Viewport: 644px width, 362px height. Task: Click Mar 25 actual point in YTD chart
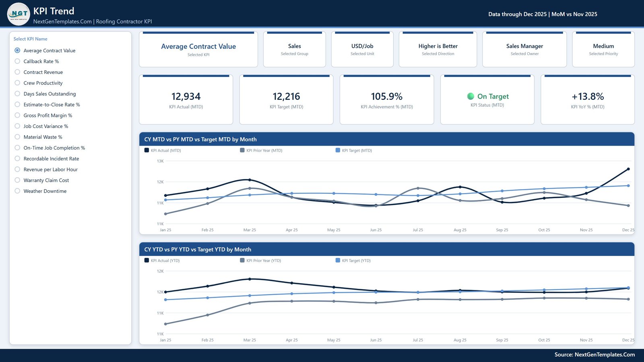[250, 279]
